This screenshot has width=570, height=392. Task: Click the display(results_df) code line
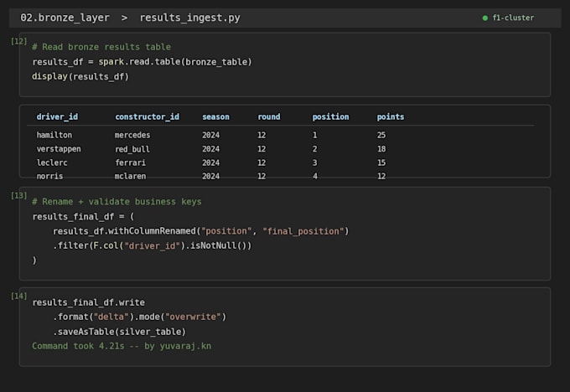point(80,77)
